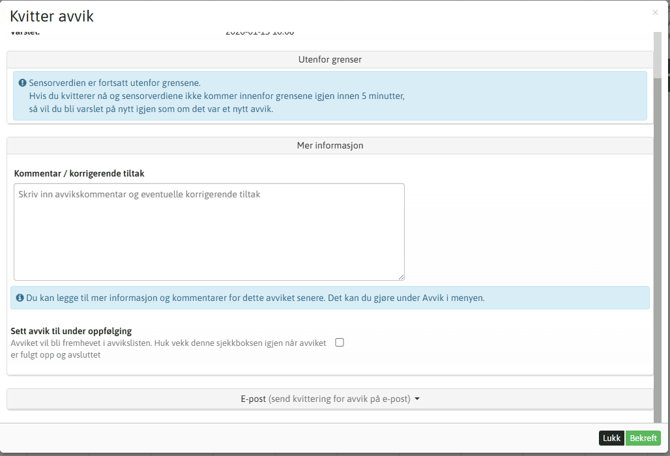
Task: Click the info icon beside Sensorverdien warning
Action: (23, 83)
